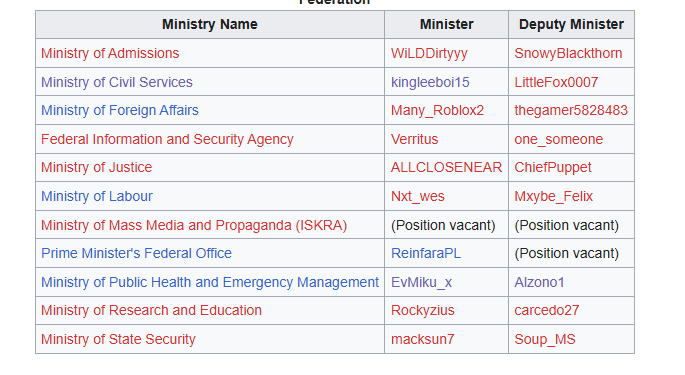Screen dimensions: 685x375
Task: Open the ReinfaraPL profile link
Action: [x=426, y=253]
